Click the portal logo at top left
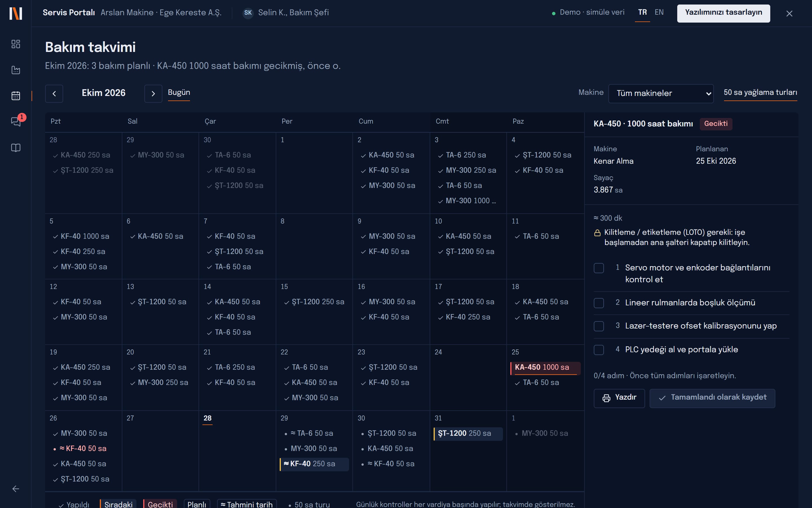Viewport: 812px width, 508px height. [16, 14]
